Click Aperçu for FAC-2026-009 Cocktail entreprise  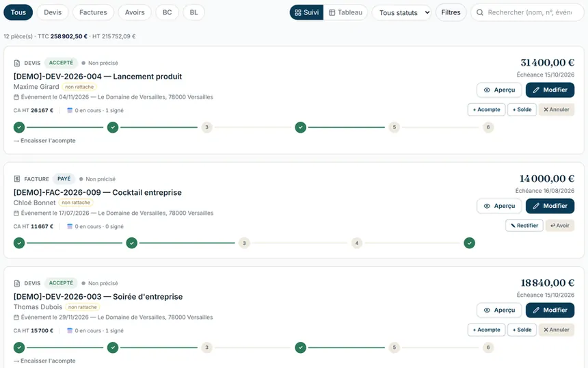(x=499, y=206)
